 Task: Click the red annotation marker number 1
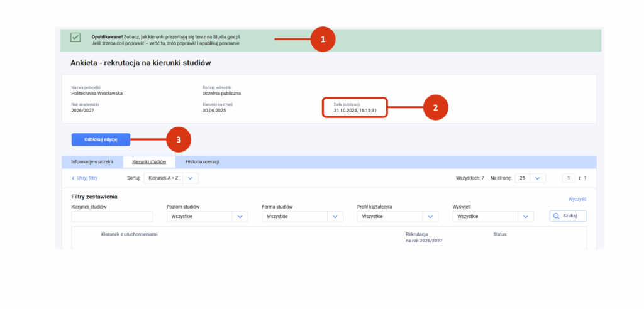pyautogui.click(x=323, y=39)
